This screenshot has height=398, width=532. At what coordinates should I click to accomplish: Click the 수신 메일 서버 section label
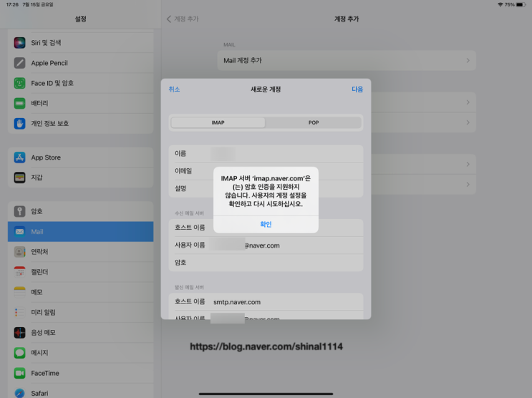click(x=189, y=213)
